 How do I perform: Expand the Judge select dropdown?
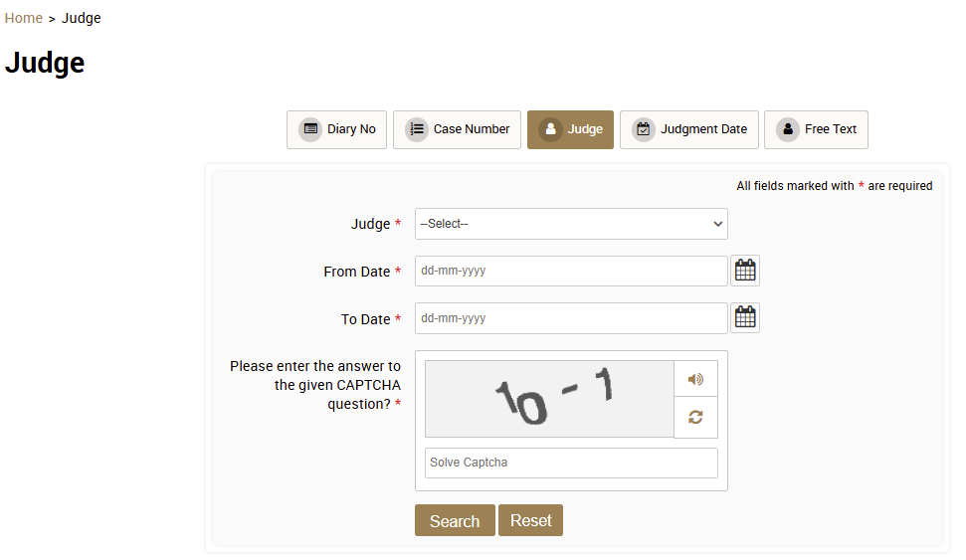click(571, 224)
